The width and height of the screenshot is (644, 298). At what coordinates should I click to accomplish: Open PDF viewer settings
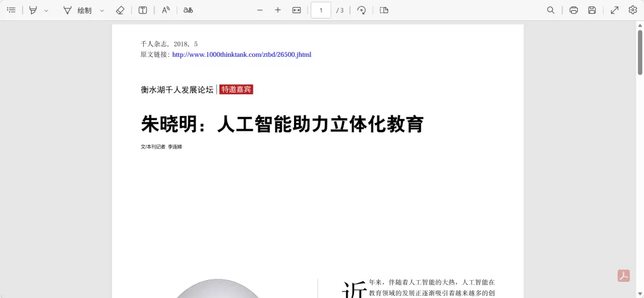pos(633,10)
